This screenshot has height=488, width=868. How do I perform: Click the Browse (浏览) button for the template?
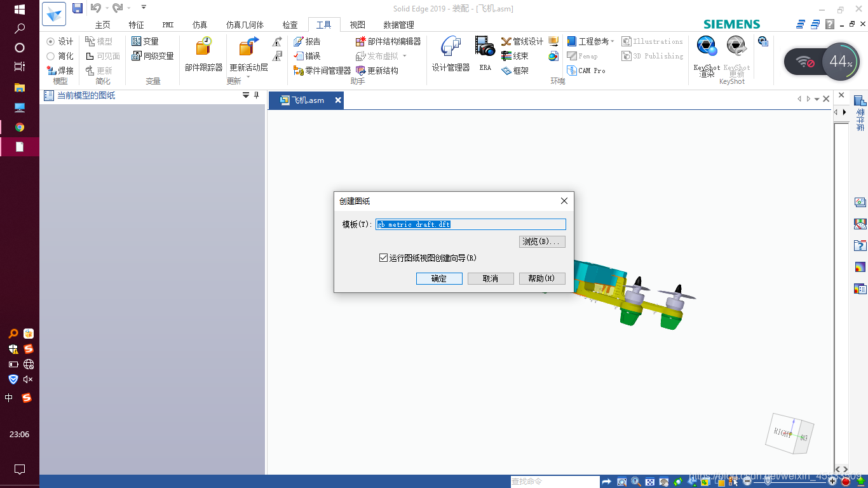coord(542,241)
